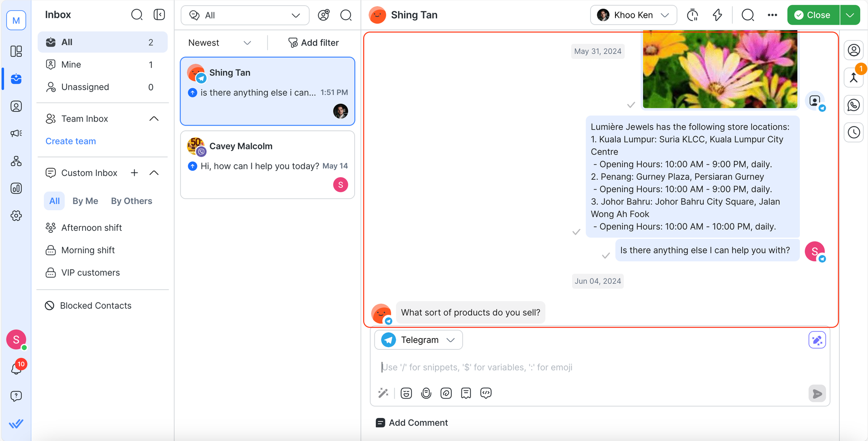This screenshot has width=868, height=441.
Task: Click the green Close conversation button
Action: pos(813,15)
